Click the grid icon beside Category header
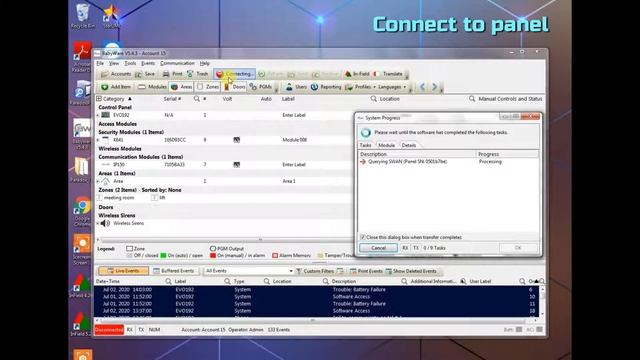Image resolution: width=640 pixels, height=360 pixels. 99,99
